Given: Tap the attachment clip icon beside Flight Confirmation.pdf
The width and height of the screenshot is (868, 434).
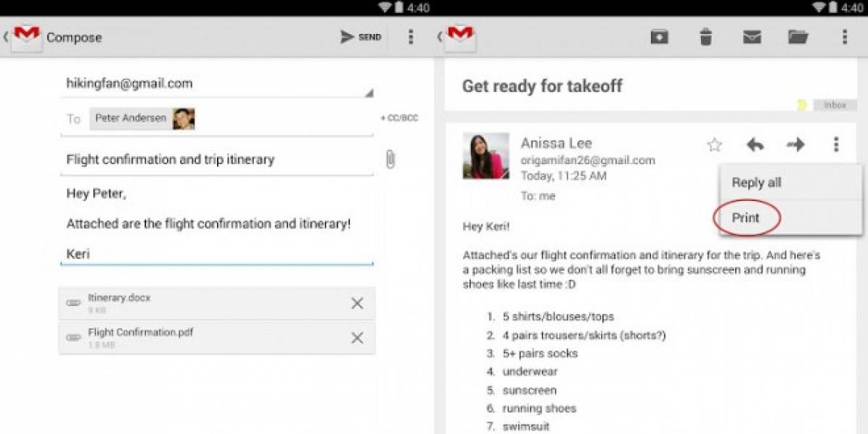Looking at the screenshot, I should [73, 337].
